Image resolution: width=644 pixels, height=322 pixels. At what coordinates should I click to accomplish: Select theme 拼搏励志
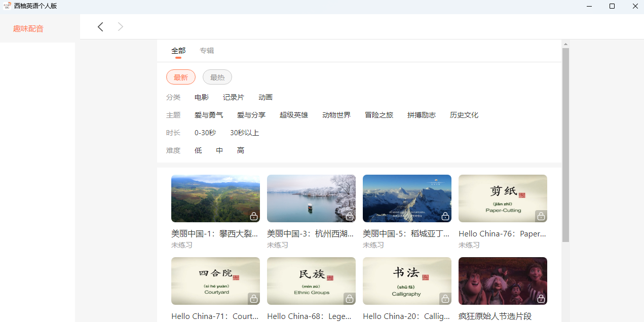(x=422, y=115)
